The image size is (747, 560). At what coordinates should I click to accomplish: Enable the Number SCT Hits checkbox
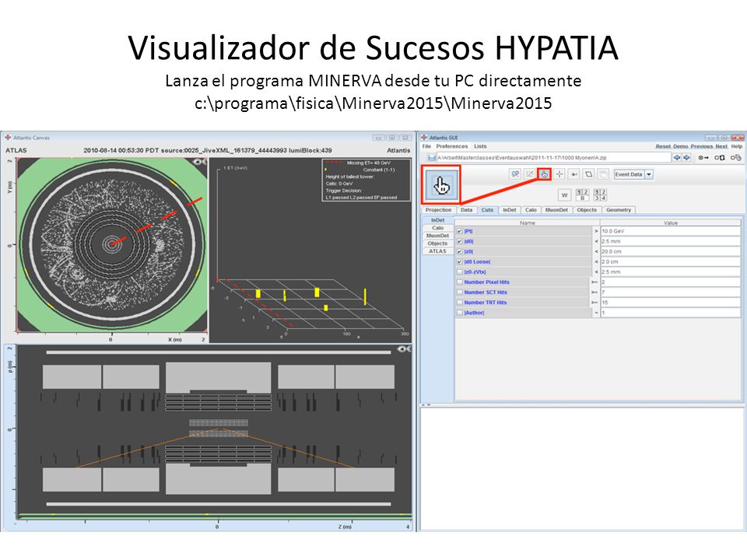[x=460, y=292]
